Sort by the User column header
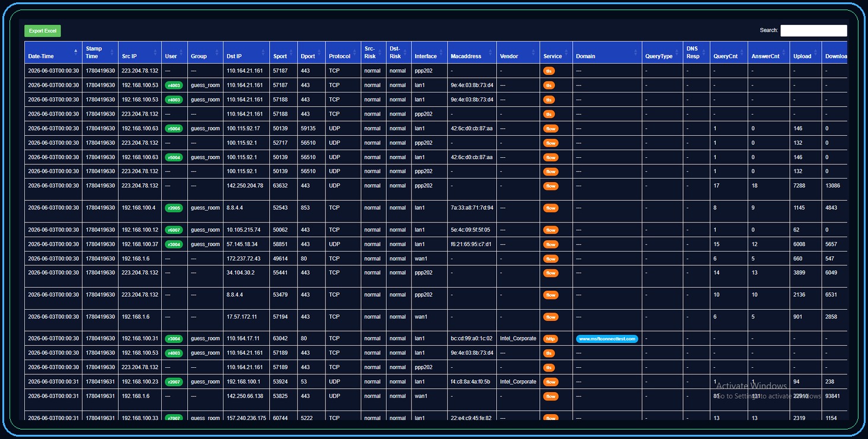Image resolution: width=868 pixels, height=439 pixels. click(174, 52)
